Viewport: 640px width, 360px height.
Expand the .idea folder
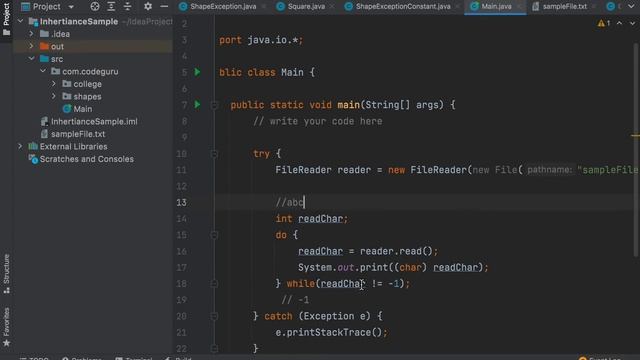tap(31, 34)
